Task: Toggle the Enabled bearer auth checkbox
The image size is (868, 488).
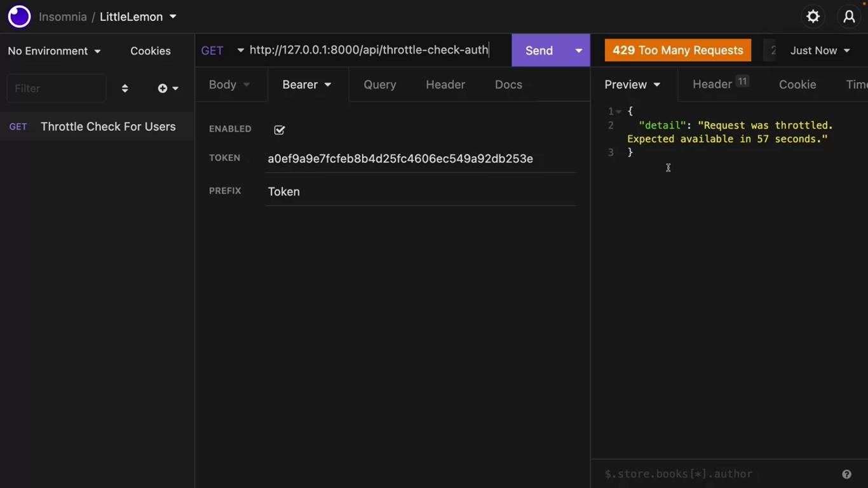Action: [x=280, y=130]
